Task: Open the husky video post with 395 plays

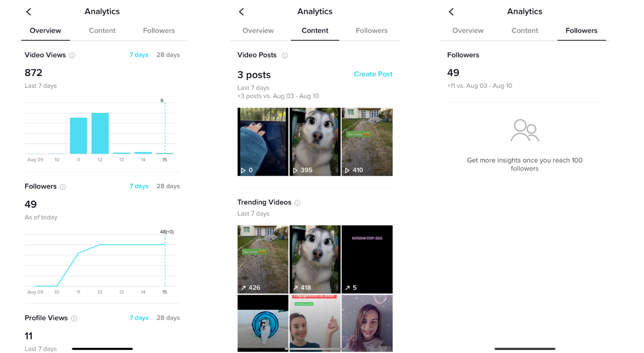Action: [315, 142]
